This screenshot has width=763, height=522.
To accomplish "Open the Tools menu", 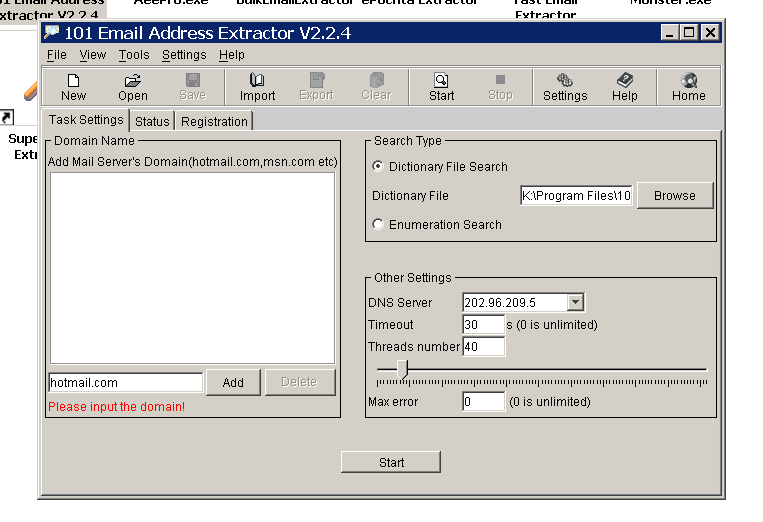I will coord(134,55).
